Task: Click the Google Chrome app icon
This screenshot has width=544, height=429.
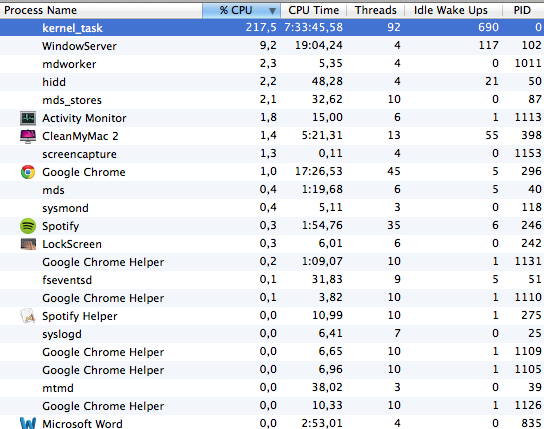Action: (28, 172)
